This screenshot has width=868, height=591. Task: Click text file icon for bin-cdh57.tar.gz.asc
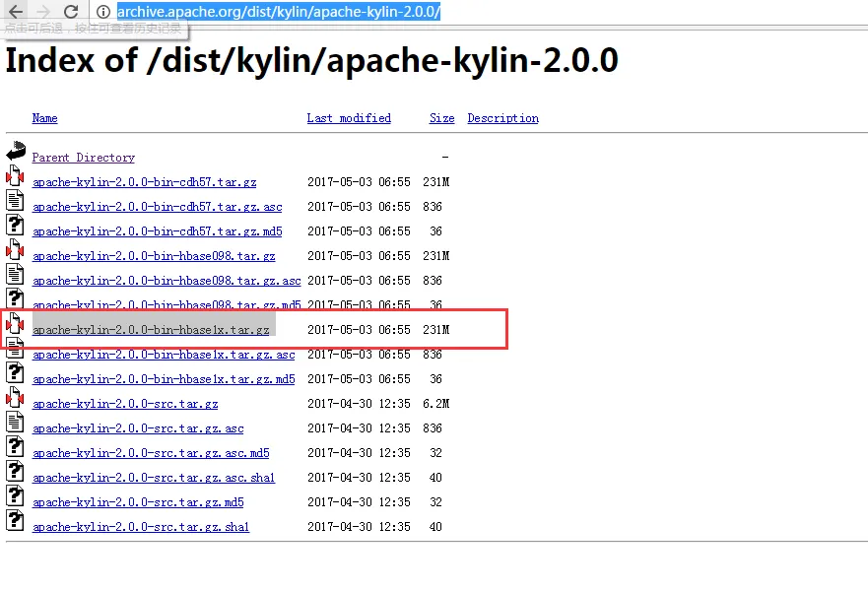click(x=15, y=200)
